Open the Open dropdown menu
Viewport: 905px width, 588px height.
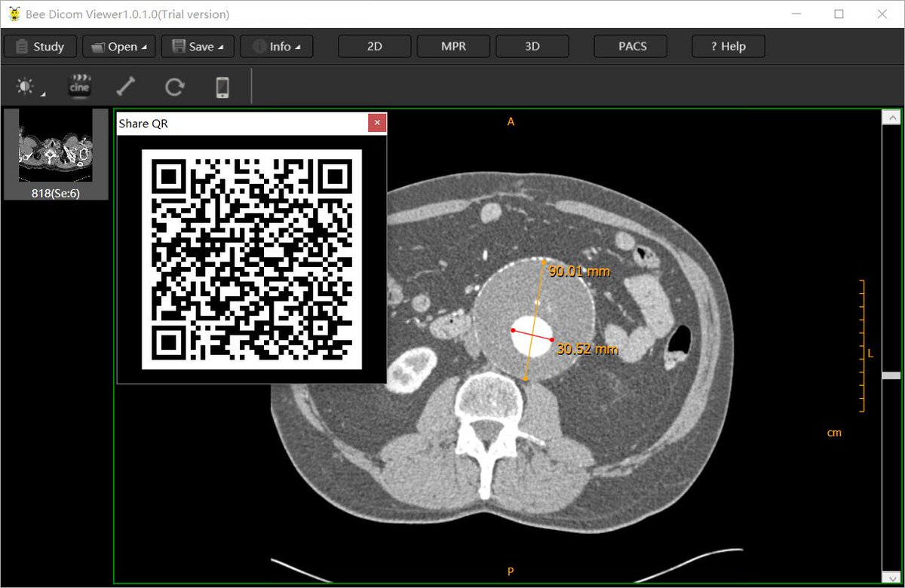click(119, 47)
